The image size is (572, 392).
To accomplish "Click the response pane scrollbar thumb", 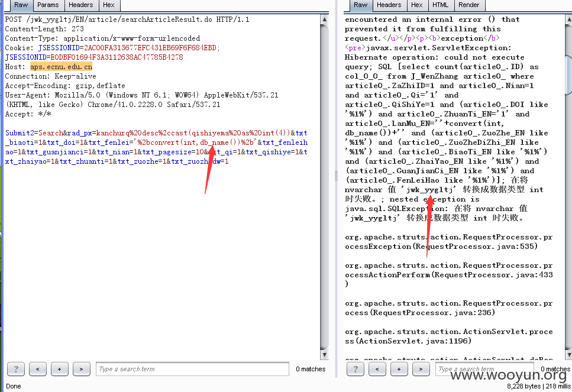I will pyautogui.click(x=568, y=74).
